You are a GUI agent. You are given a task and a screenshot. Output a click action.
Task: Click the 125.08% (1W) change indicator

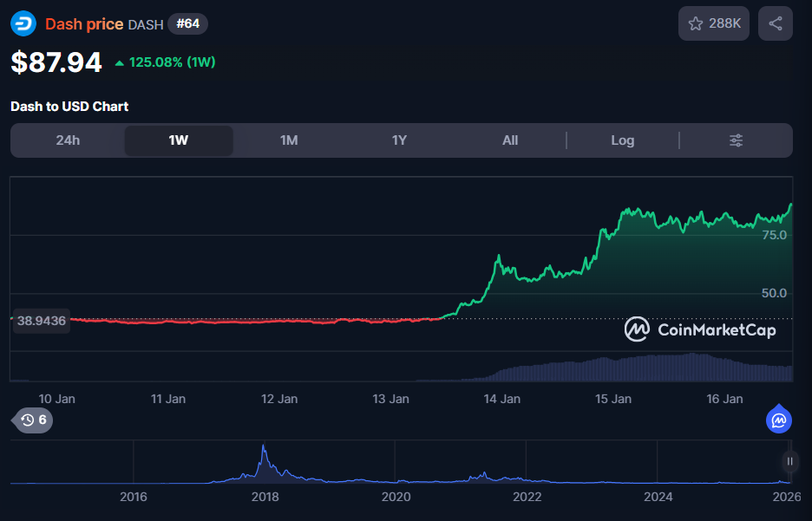coord(165,62)
